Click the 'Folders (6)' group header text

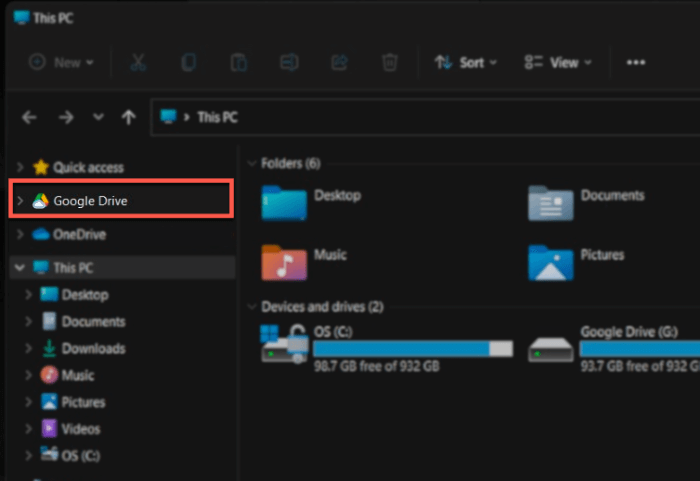[x=291, y=163]
